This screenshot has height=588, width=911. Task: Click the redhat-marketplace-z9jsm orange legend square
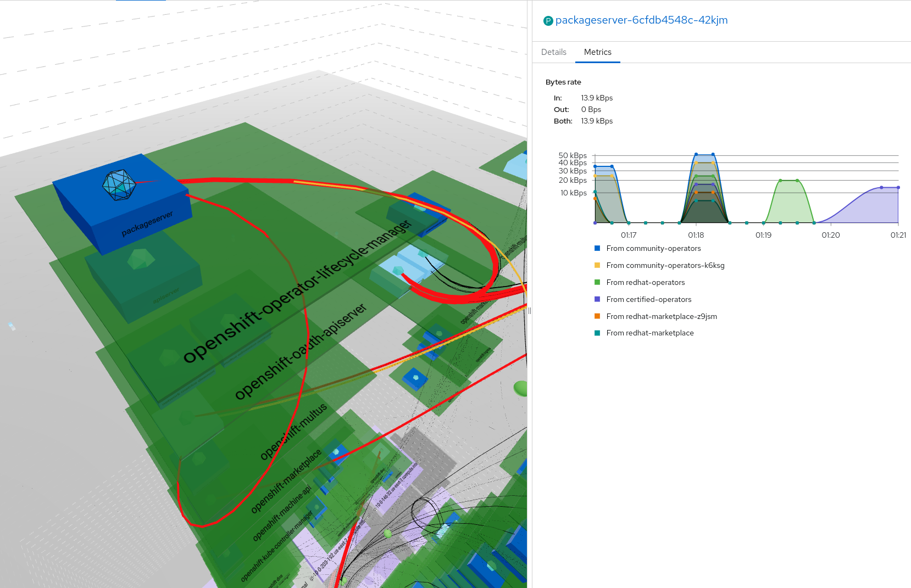(597, 316)
